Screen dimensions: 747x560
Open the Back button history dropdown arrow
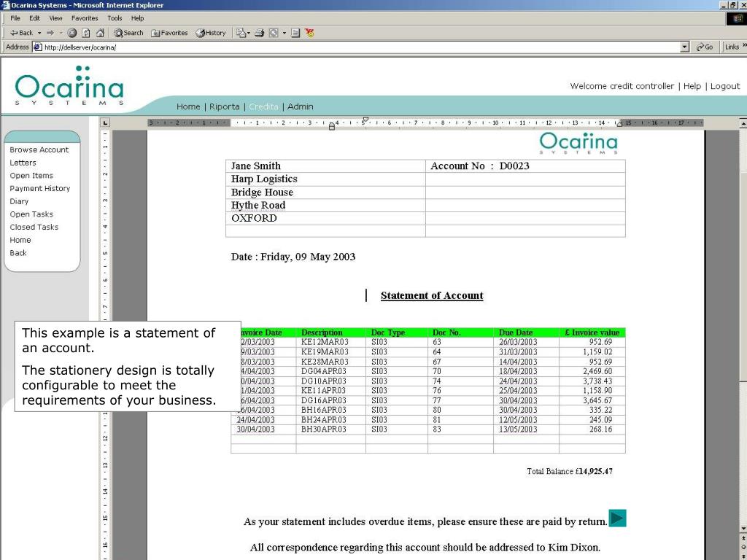pyautogui.click(x=39, y=33)
